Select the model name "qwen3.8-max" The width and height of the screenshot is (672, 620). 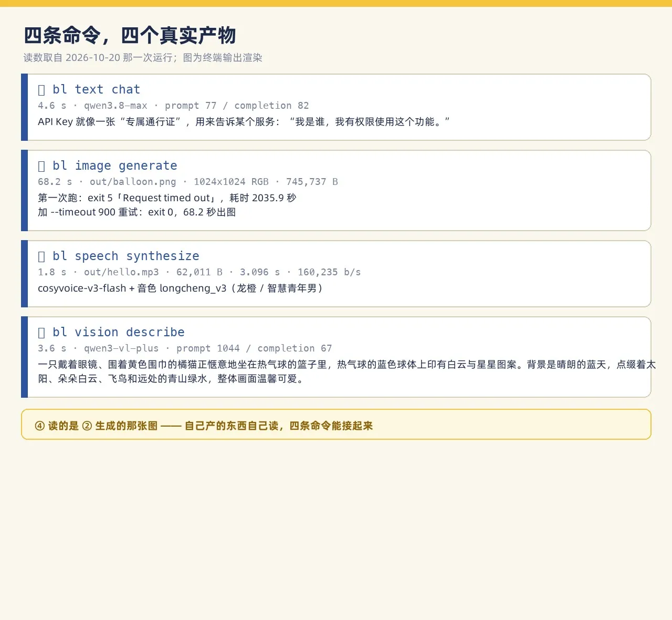click(115, 106)
